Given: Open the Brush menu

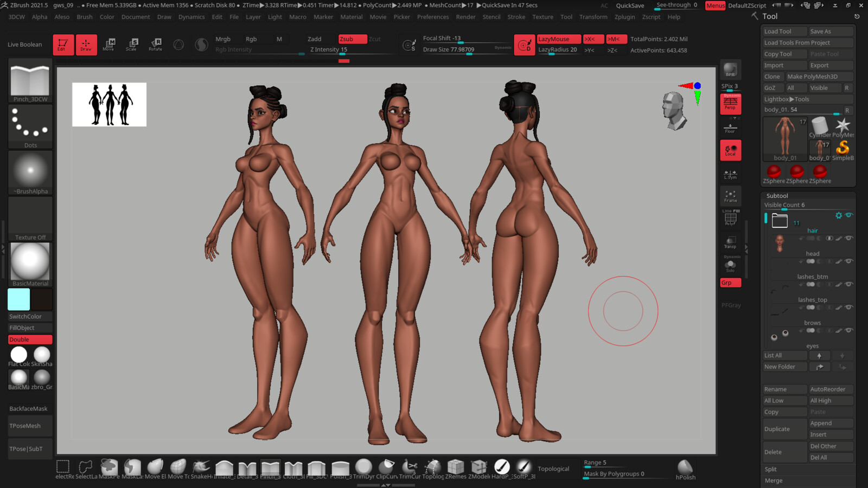Looking at the screenshot, I should [85, 17].
